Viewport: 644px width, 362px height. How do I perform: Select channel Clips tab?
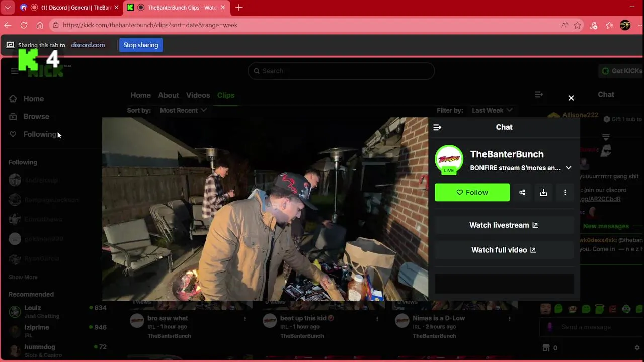[x=226, y=95]
